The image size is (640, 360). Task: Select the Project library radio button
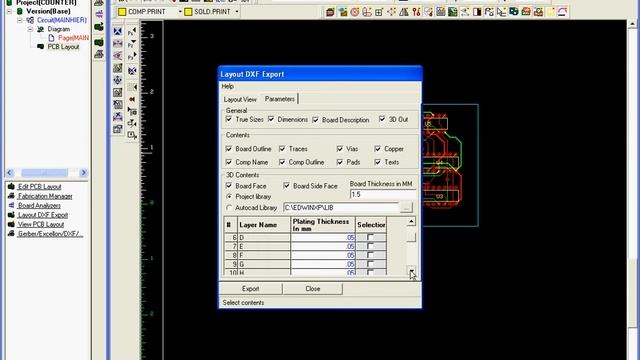[229, 196]
